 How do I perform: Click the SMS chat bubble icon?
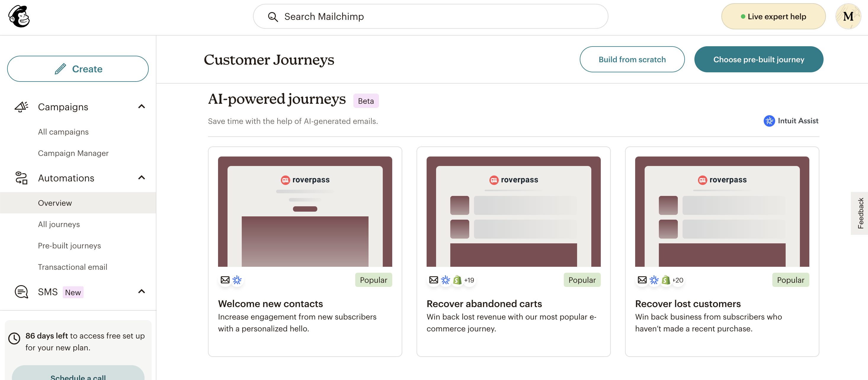coord(21,292)
